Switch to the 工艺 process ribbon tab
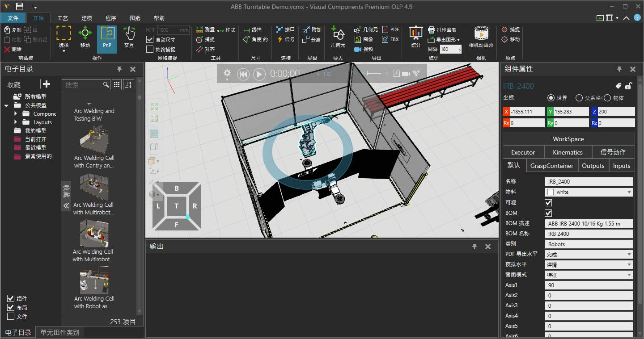Viewport: 644px width, 339px height. pyautogui.click(x=63, y=18)
